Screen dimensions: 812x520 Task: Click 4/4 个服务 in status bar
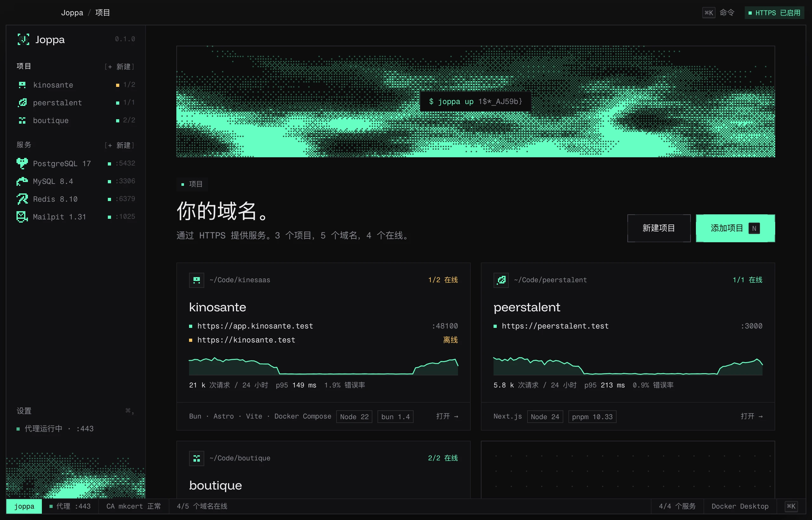click(677, 506)
